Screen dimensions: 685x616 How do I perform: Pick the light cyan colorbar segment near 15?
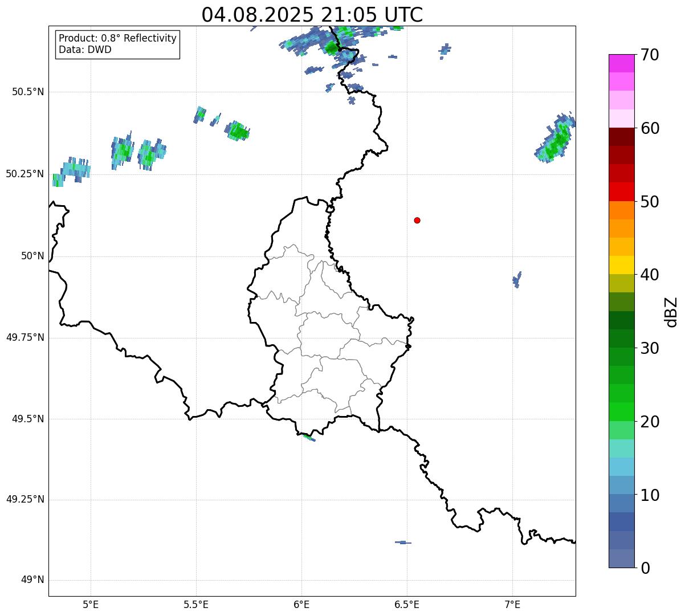pos(621,448)
